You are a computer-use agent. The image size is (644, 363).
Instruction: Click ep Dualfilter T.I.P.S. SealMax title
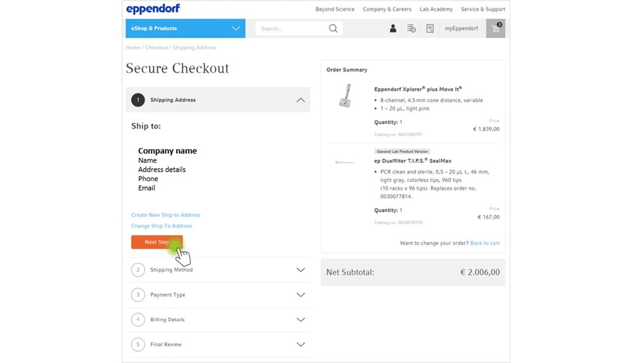coord(413,160)
